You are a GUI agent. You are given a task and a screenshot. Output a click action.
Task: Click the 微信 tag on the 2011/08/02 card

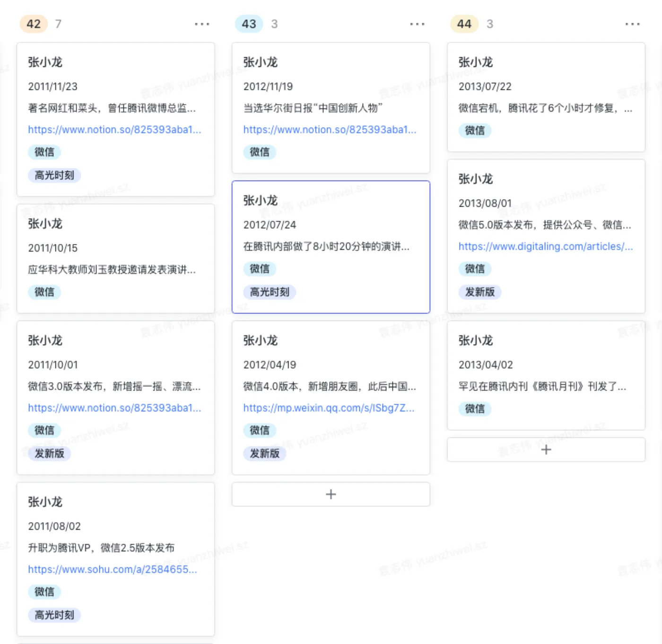coord(44,592)
